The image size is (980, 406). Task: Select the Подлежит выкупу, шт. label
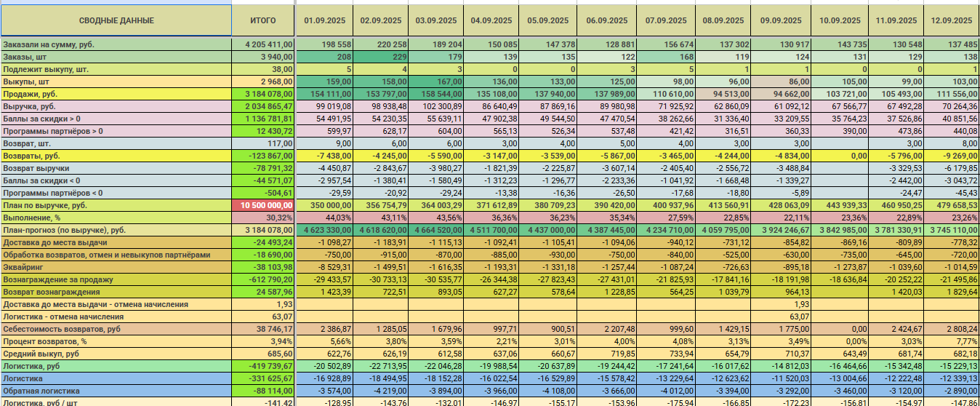(116, 69)
